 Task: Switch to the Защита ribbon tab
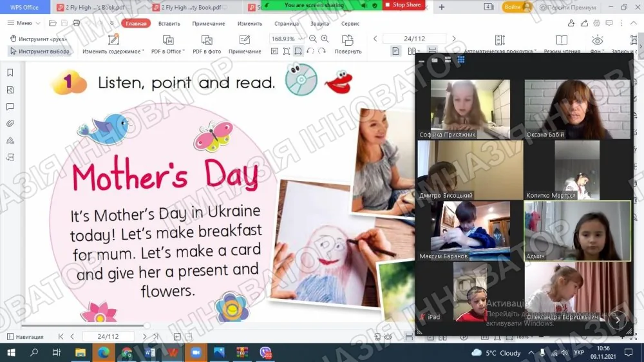coord(319,23)
